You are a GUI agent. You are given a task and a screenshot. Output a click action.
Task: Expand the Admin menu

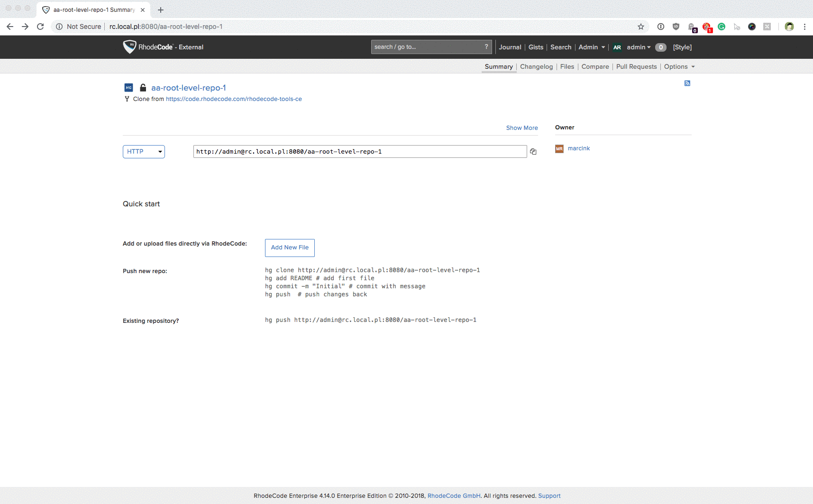coord(591,47)
